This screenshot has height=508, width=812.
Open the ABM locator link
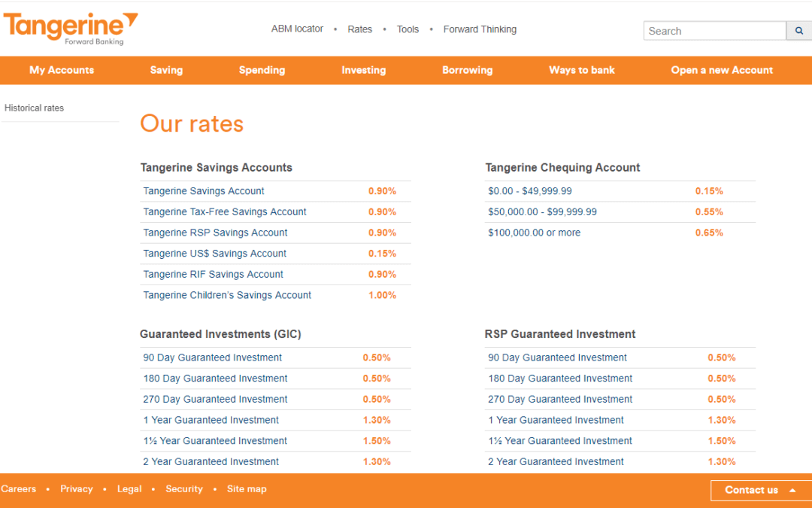point(297,29)
